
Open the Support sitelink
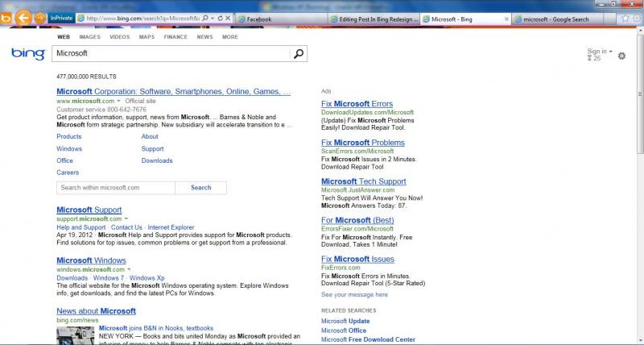pyautogui.click(x=152, y=149)
